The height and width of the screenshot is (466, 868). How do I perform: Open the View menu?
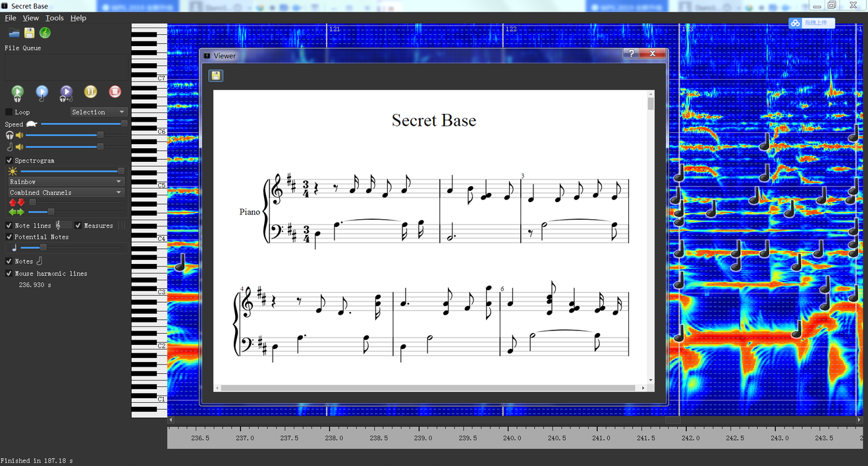31,18
